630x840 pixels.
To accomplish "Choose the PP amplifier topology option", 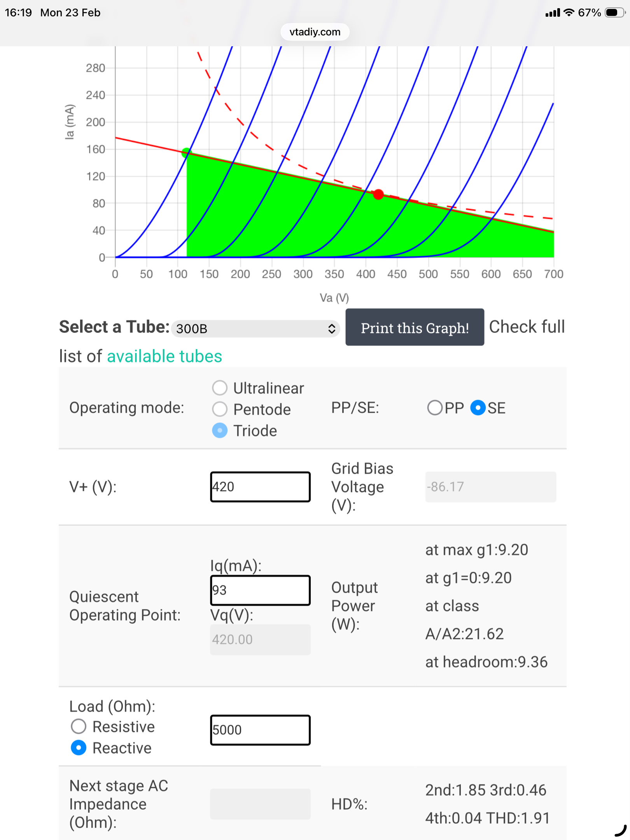I will click(x=435, y=408).
